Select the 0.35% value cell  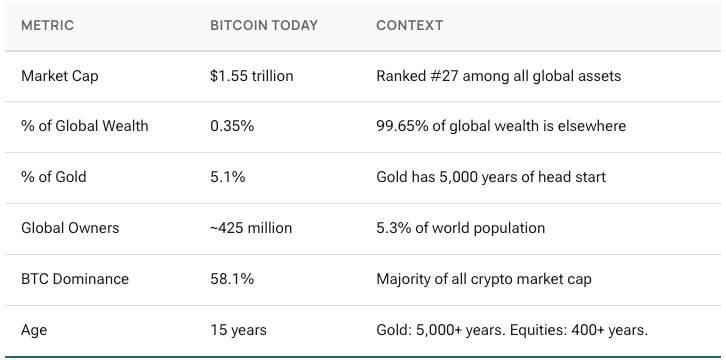click(x=232, y=126)
